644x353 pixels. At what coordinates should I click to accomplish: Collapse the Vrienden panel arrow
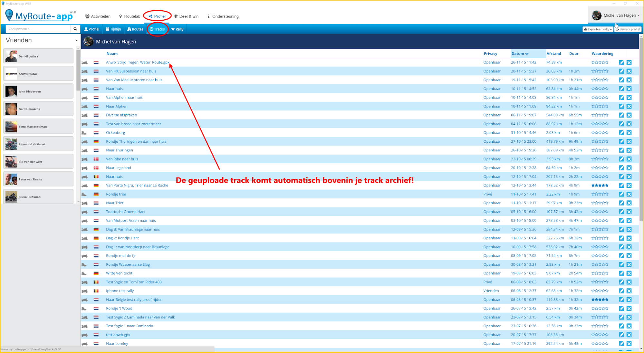[76, 41]
